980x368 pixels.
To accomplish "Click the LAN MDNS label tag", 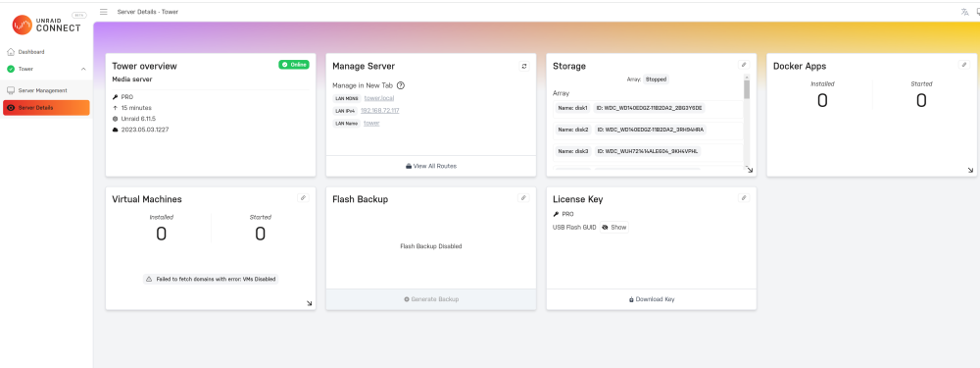I will click(347, 98).
